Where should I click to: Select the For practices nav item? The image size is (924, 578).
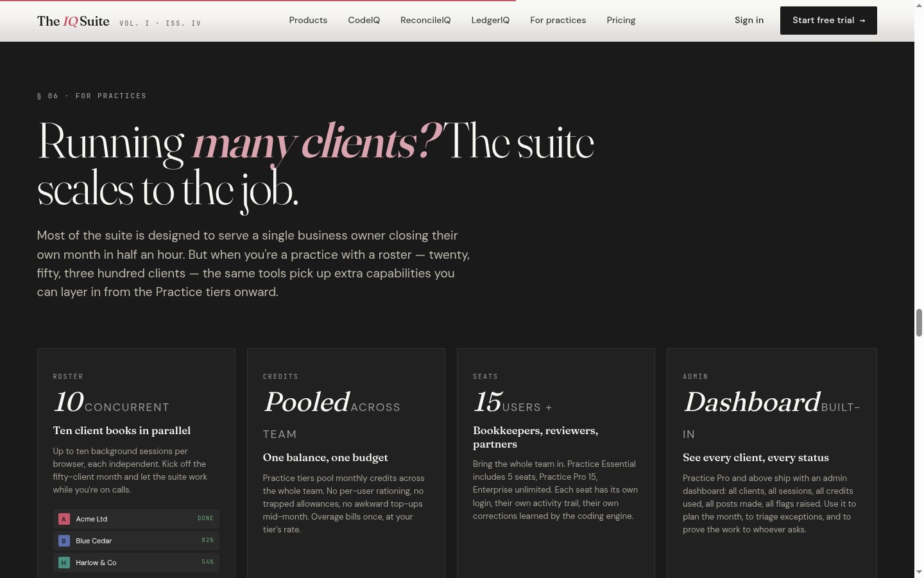click(x=558, y=21)
